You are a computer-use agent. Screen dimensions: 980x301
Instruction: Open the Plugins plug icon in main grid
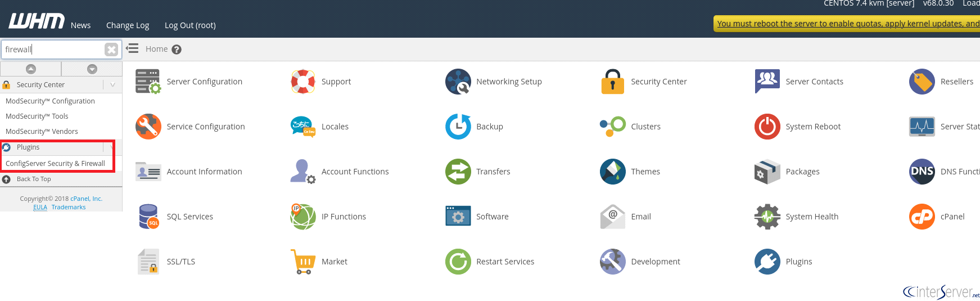767,262
